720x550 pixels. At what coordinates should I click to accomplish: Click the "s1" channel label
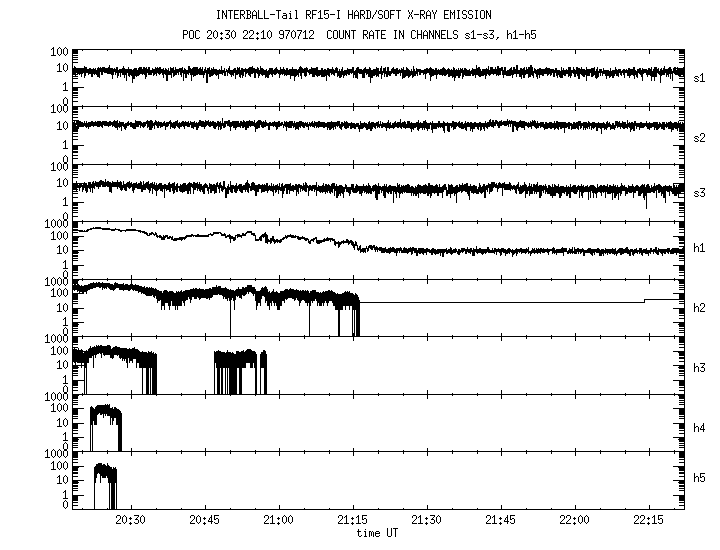[699, 78]
